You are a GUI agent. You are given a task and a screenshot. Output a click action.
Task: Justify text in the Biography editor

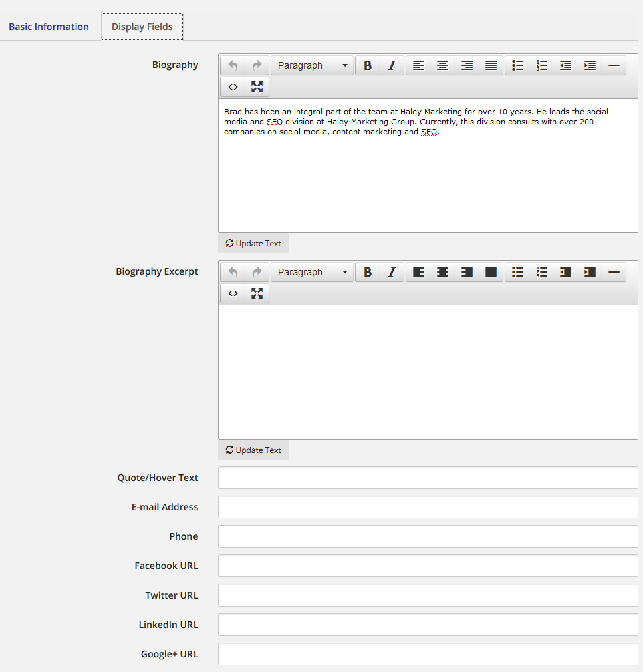[x=491, y=65]
